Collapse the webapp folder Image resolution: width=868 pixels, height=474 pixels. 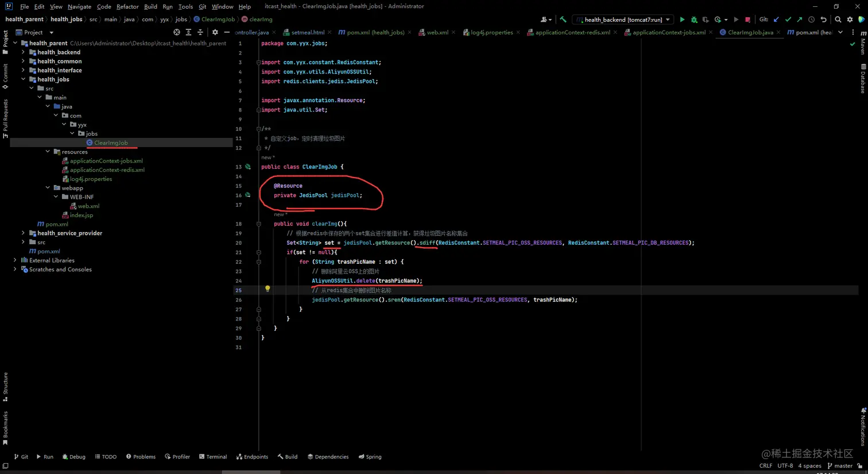pyautogui.click(x=48, y=188)
